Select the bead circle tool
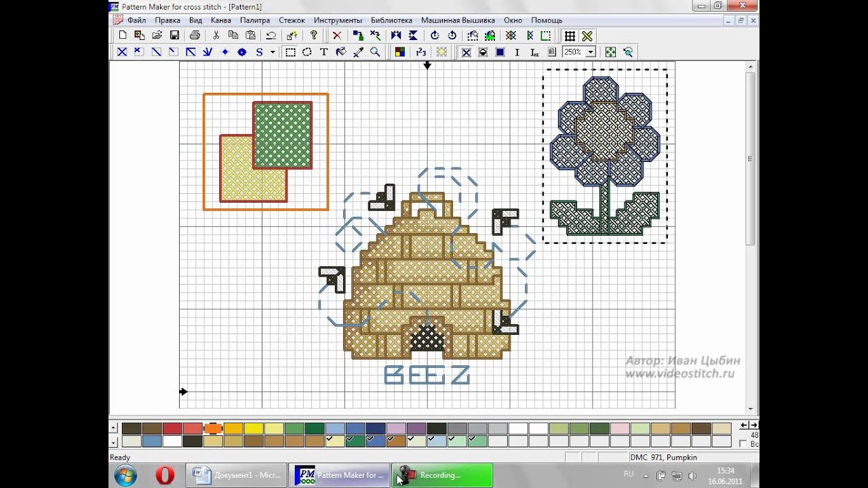 coord(242,52)
